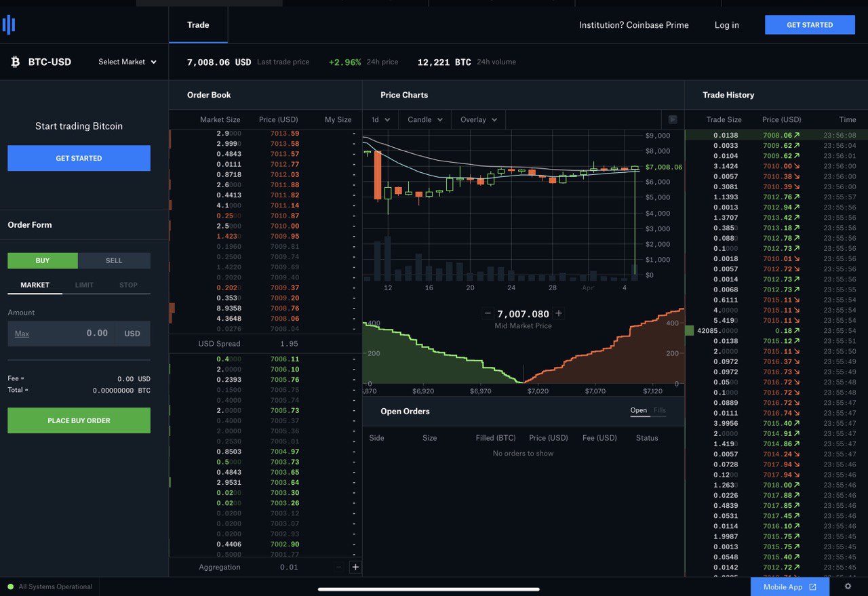Viewport: 868px width, 596px height.
Task: Open the Institution? Coinbase Prime link
Action: [x=633, y=25]
